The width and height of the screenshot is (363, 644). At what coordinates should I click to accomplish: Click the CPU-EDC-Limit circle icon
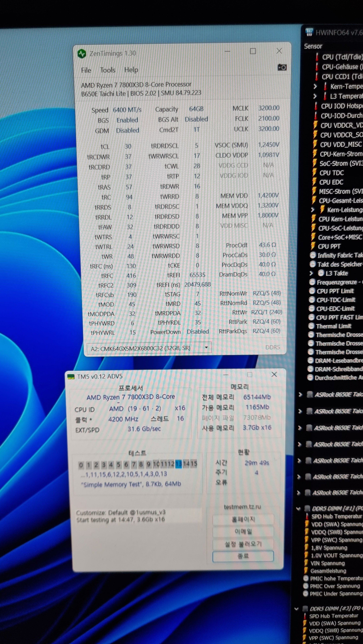click(x=311, y=308)
